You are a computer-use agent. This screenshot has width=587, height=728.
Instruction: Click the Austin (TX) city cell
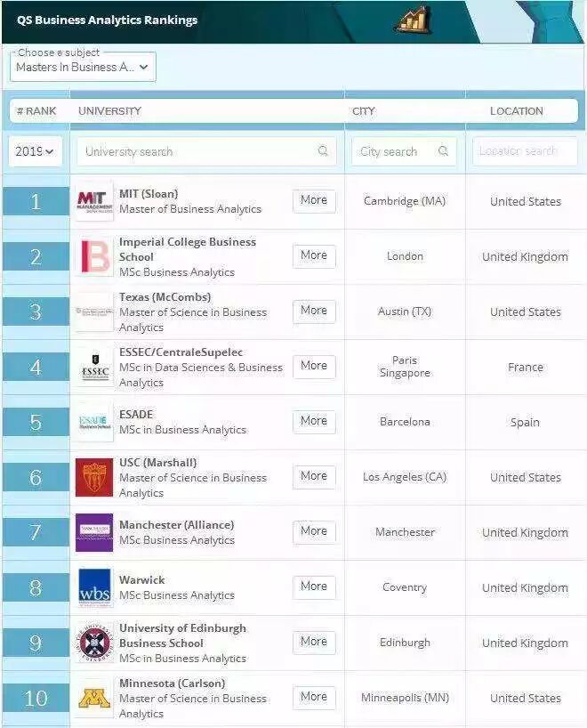click(x=405, y=311)
